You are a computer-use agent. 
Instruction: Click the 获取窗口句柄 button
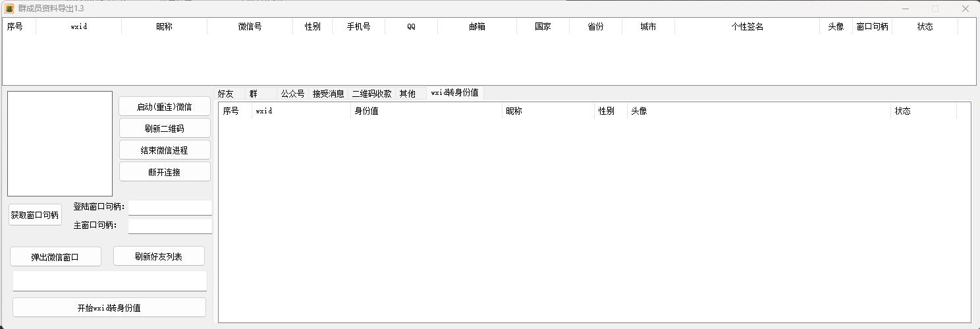(35, 215)
